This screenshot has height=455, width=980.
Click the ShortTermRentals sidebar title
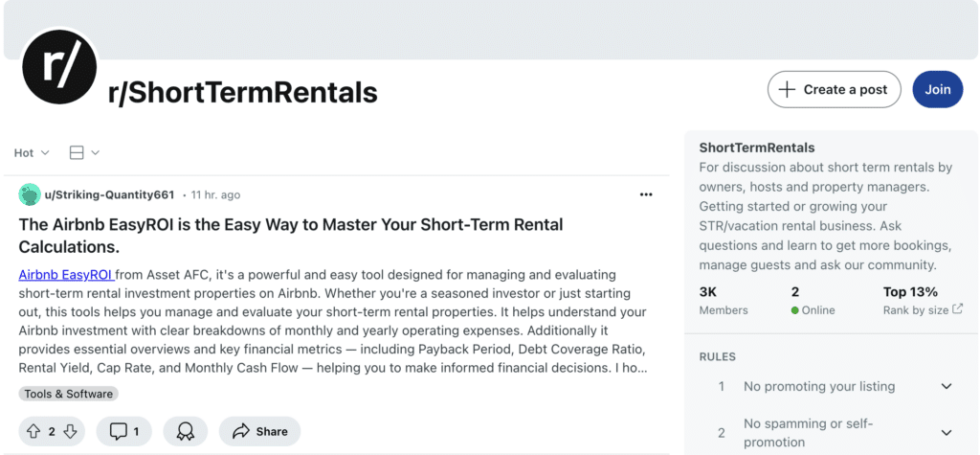click(757, 148)
